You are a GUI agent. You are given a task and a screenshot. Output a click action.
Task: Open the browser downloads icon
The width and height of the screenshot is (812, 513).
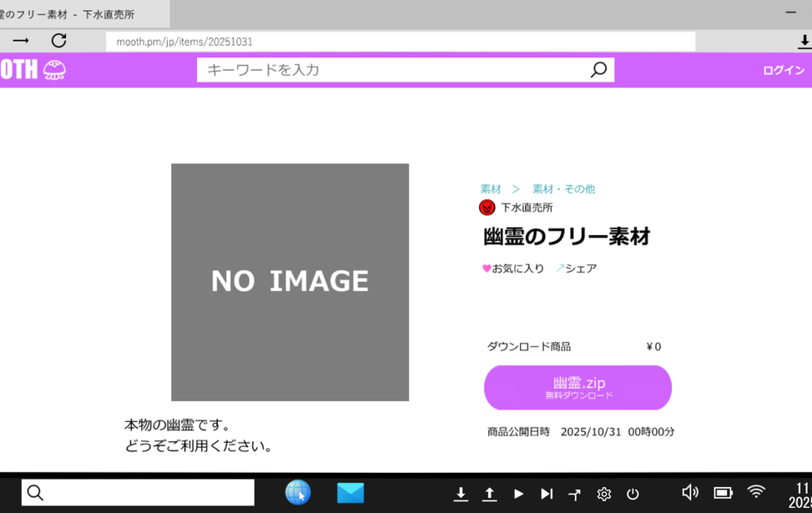804,42
